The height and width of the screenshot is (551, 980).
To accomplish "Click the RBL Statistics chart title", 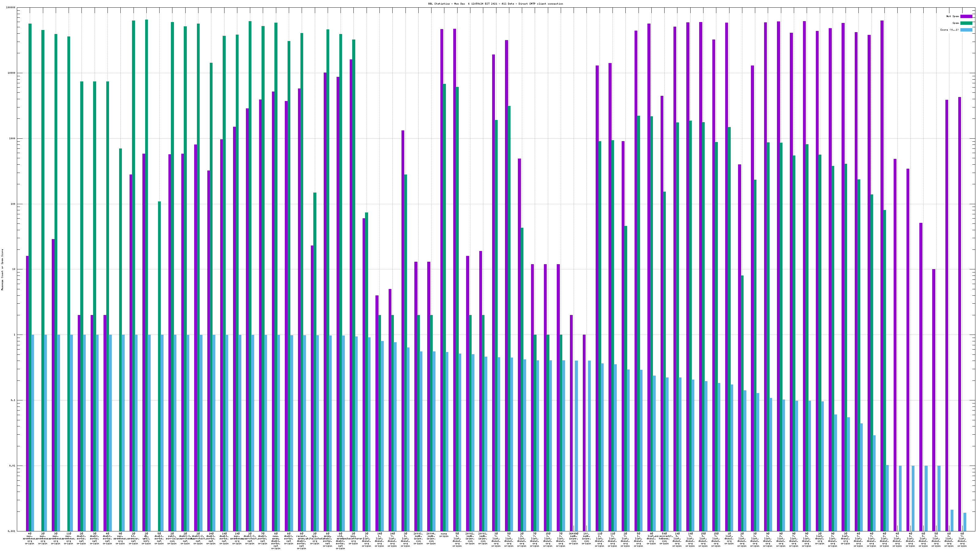I will (x=495, y=4).
